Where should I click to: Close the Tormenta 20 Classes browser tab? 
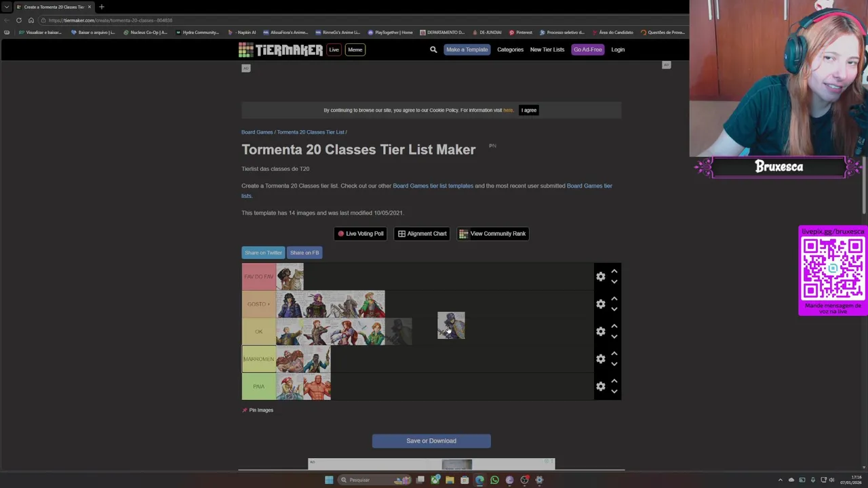(89, 7)
